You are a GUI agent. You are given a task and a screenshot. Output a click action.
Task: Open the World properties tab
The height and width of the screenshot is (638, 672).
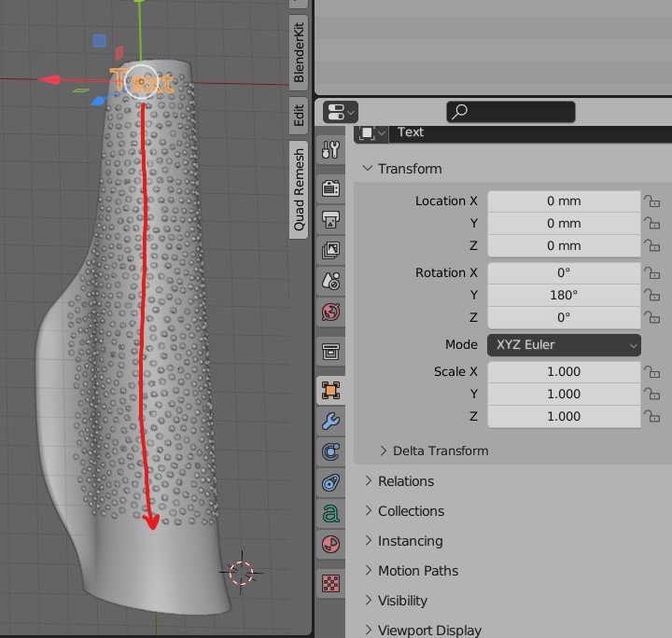(330, 312)
